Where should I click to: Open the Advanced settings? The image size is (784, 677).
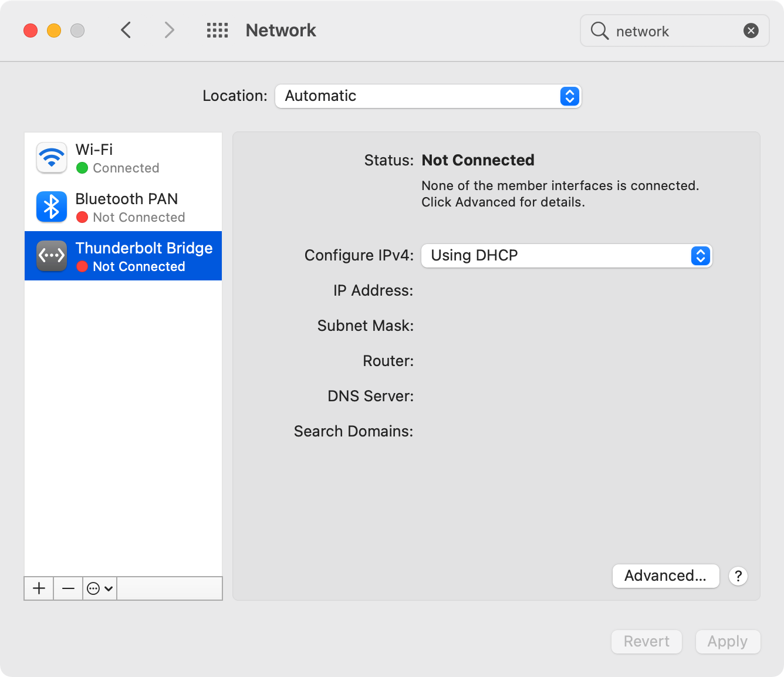coord(665,576)
